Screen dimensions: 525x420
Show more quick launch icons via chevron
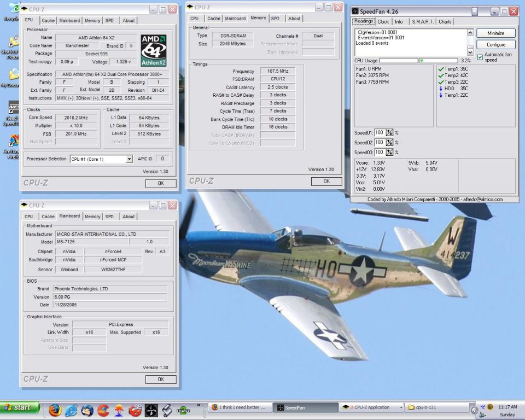pyautogui.click(x=199, y=405)
